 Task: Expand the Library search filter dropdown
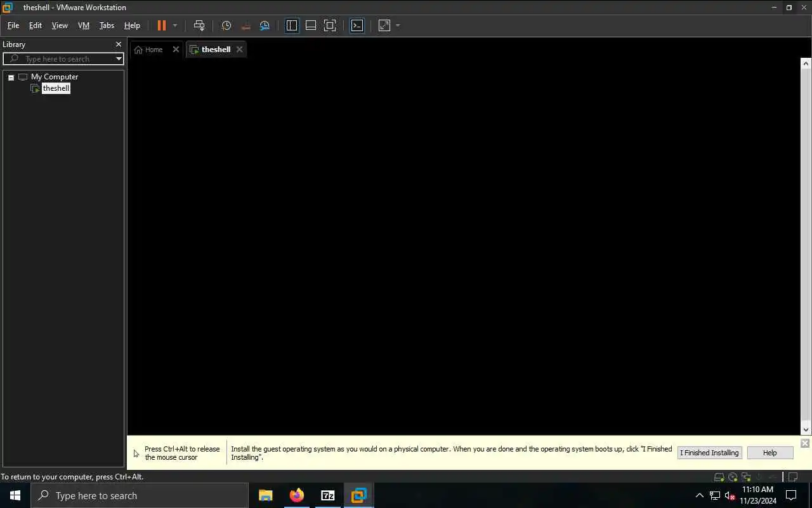coord(119,59)
